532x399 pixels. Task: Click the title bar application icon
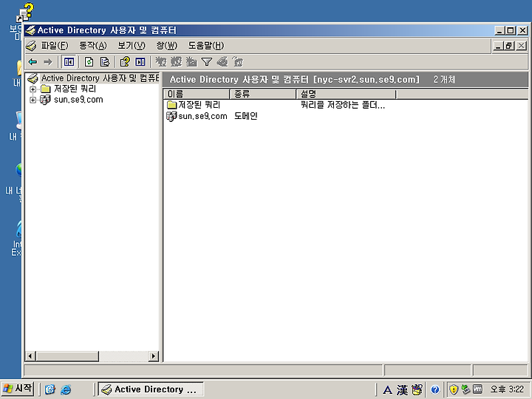(x=30, y=30)
